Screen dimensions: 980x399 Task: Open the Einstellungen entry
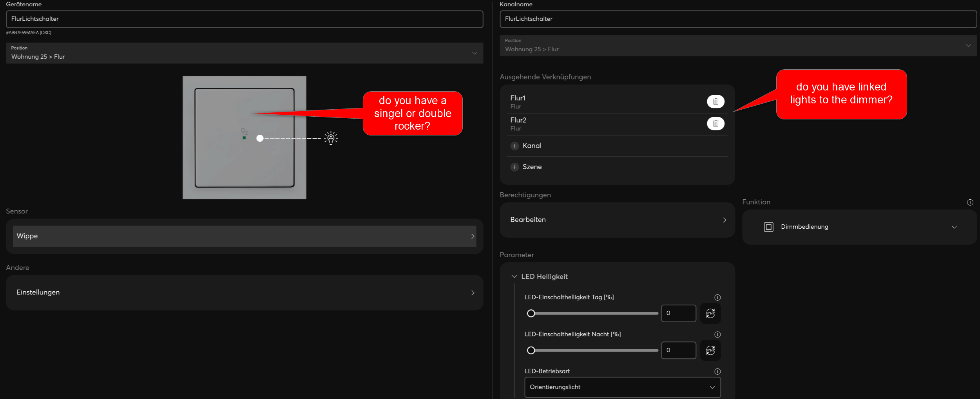point(244,292)
